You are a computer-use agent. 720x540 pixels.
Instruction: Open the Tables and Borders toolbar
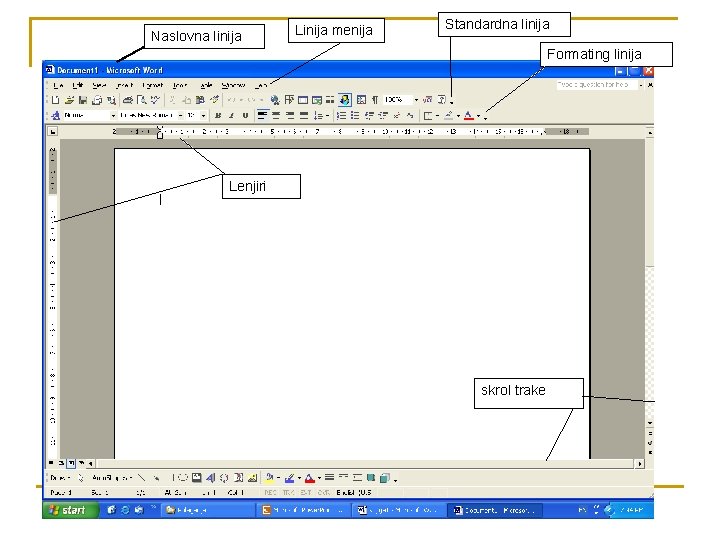pyautogui.click(x=289, y=100)
